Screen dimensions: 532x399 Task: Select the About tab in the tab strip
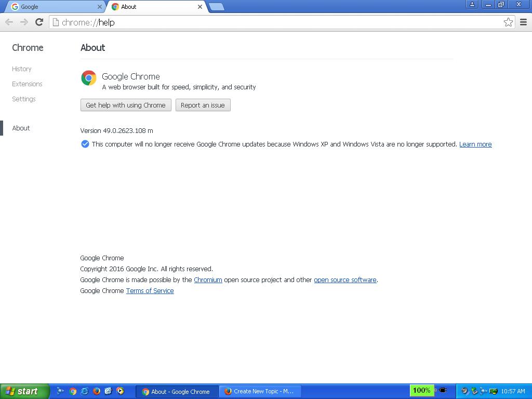coord(157,7)
